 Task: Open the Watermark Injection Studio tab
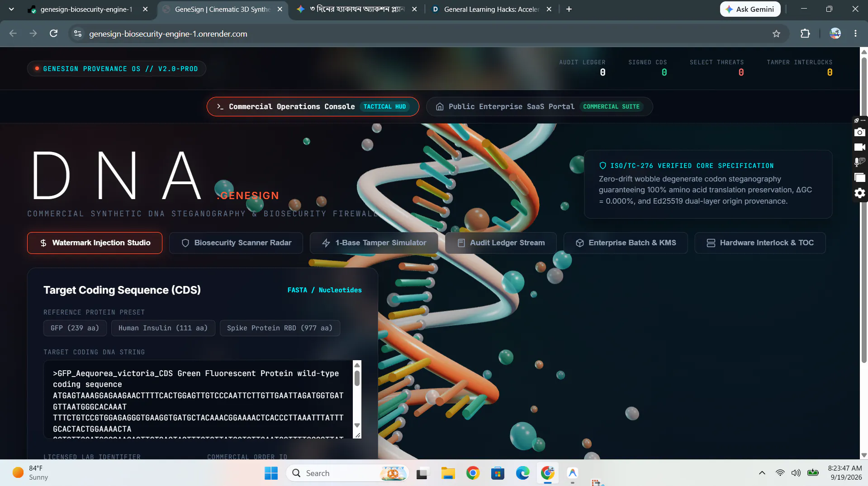(95, 243)
